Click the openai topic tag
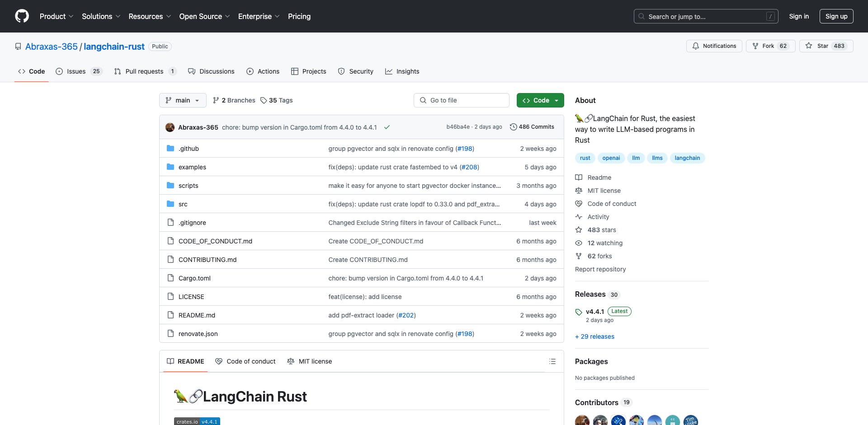Viewport: 868px width, 425px height. 611,158
